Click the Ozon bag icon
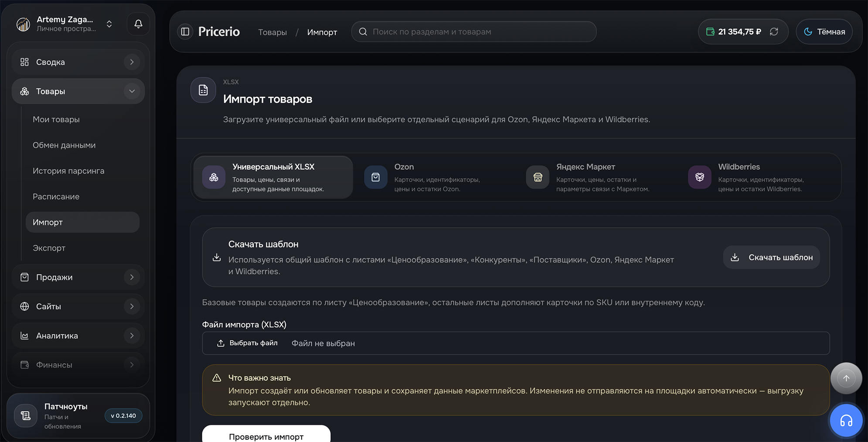 click(375, 177)
